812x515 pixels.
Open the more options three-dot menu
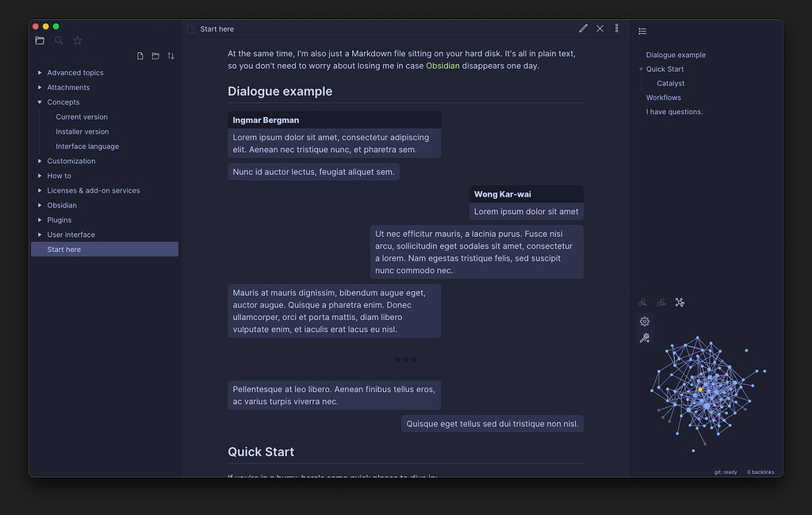(x=617, y=29)
